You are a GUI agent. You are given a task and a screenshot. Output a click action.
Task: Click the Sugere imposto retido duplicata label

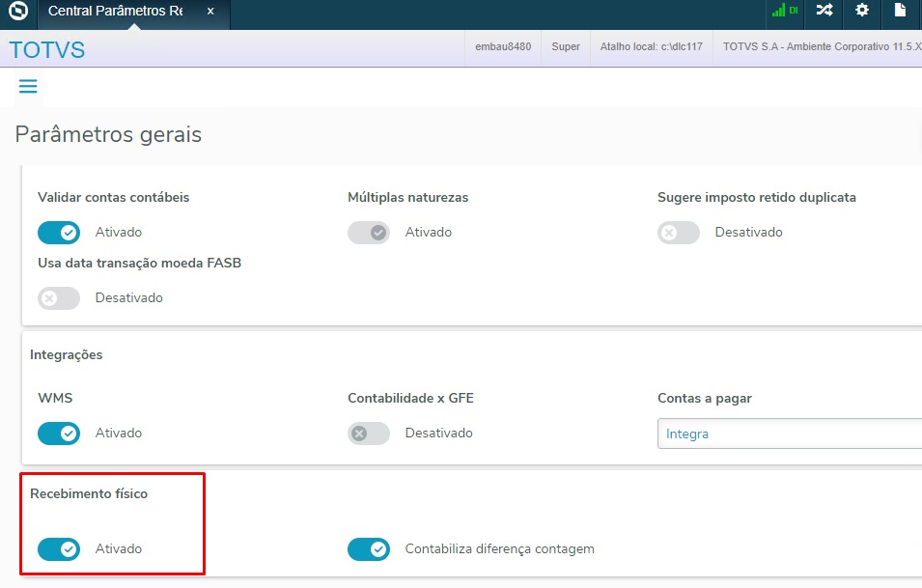click(757, 197)
